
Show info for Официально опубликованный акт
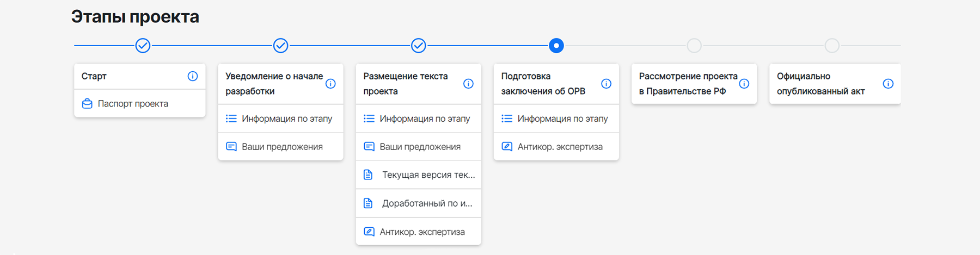[888, 84]
